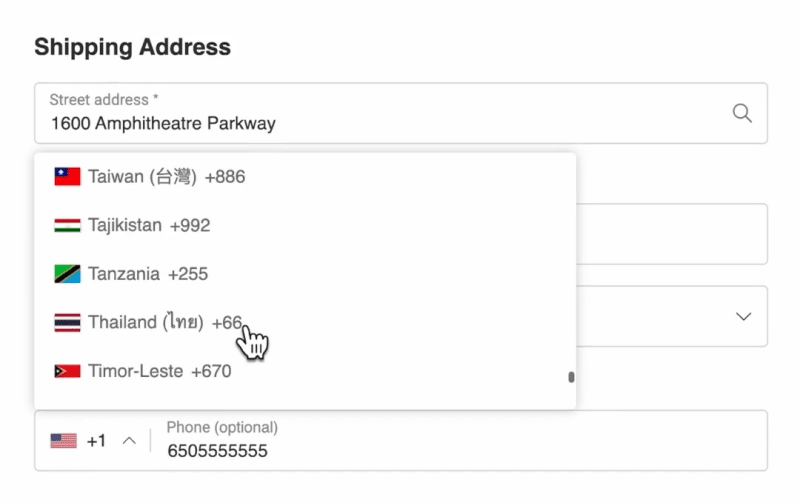Click the Taiwan flag icon
Viewport: 800px width, 504px height.
pos(67,177)
